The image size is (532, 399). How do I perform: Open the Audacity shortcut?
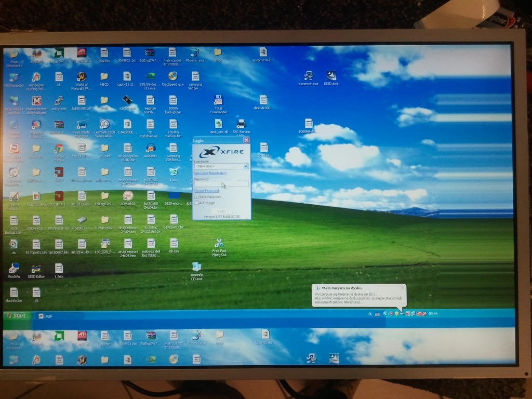coord(150,151)
